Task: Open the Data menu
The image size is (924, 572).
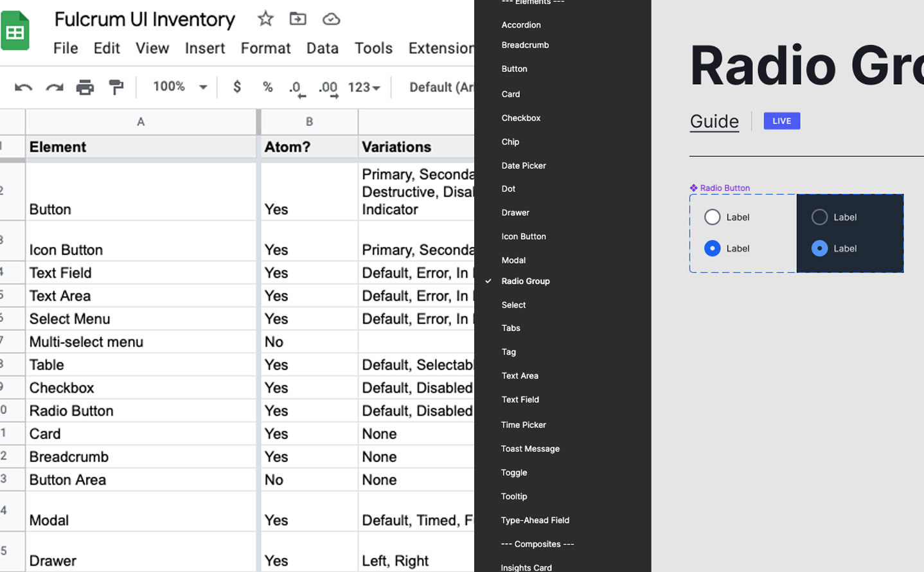Action: click(x=323, y=48)
